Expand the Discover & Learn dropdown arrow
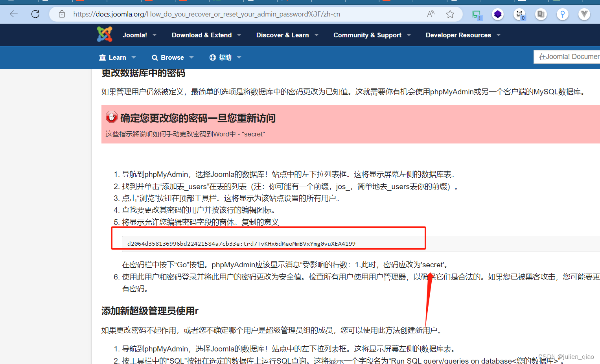The image size is (600, 364). coord(317,35)
